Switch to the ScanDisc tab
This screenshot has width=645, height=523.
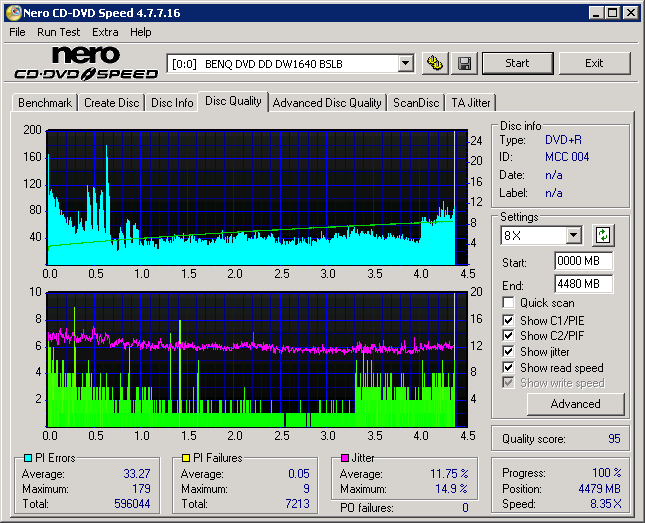coord(416,103)
